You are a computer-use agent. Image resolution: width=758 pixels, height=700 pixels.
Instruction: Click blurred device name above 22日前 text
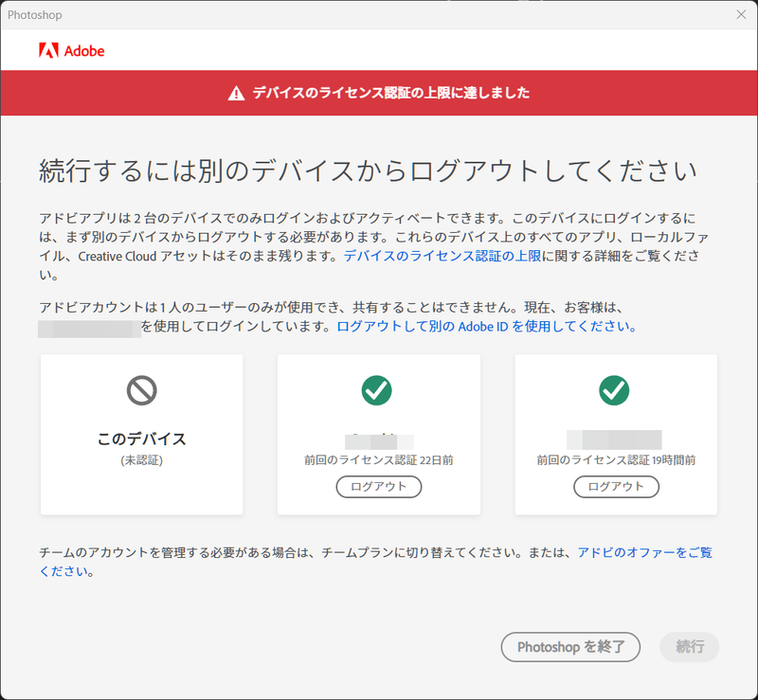pyautogui.click(x=379, y=441)
